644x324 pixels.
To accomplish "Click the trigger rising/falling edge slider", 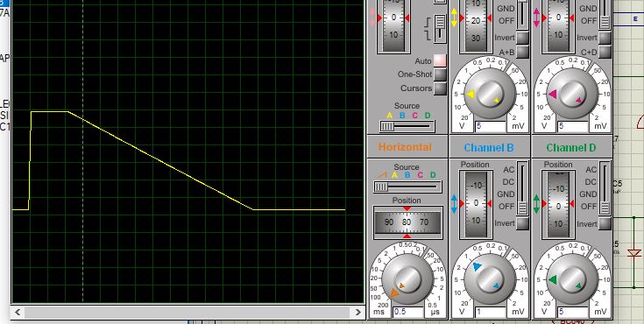I will (440, 28).
